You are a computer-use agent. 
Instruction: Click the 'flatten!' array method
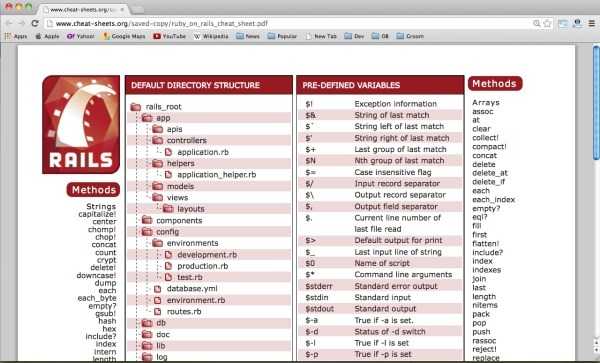tap(486, 244)
